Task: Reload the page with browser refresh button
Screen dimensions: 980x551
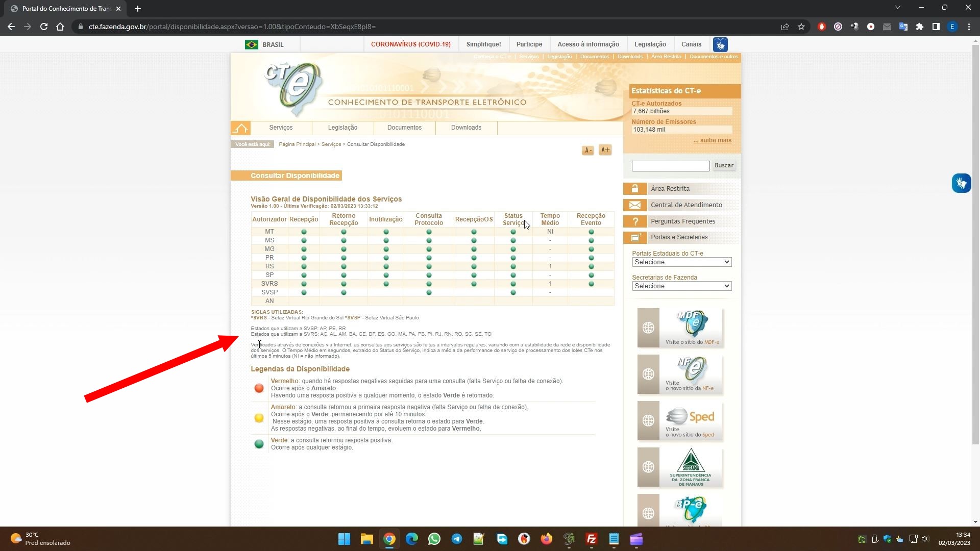Action: pyautogui.click(x=44, y=27)
